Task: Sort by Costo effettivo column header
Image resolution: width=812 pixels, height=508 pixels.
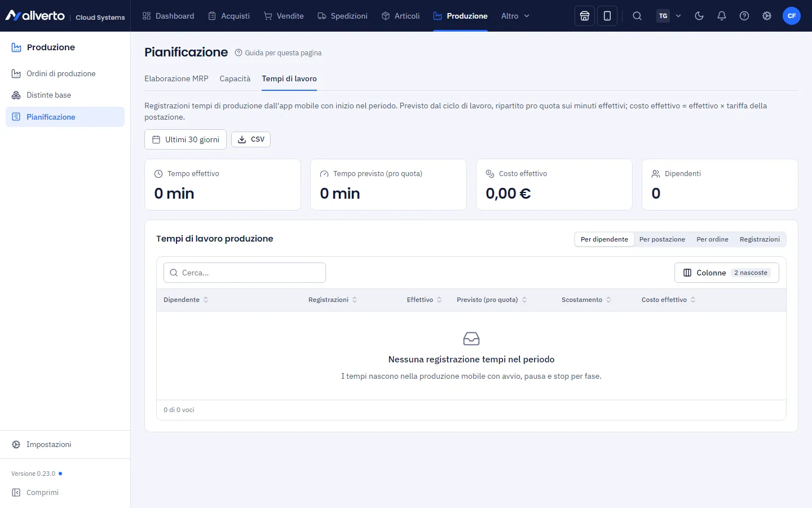Action: coord(669,300)
